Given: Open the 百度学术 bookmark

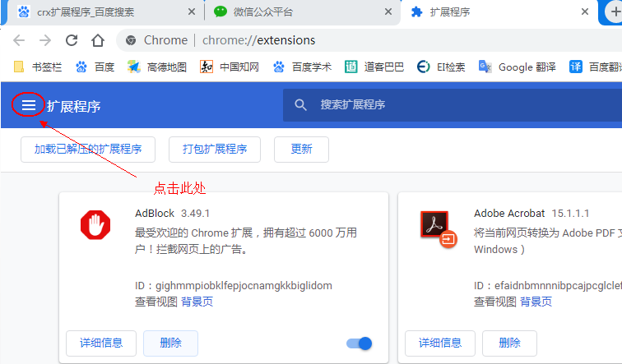Looking at the screenshot, I should [302, 67].
